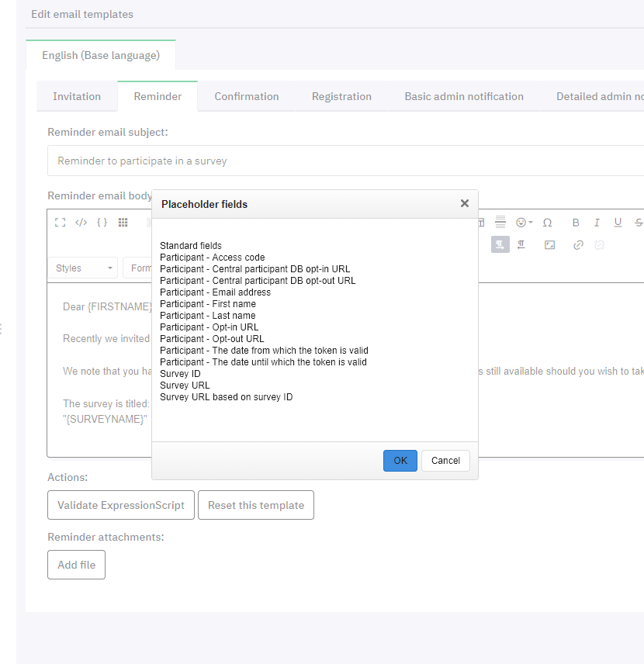Select 'Participant - Opt-in URL' placeholder

[x=209, y=327]
